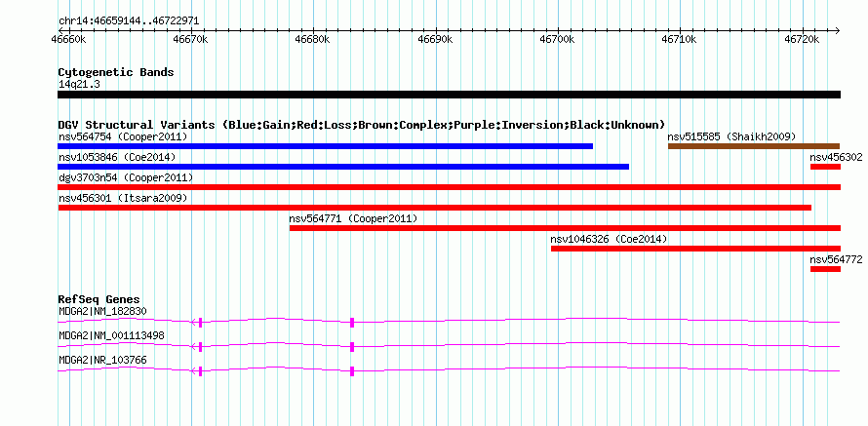Select the blue nsv564754 gain bar
Screen dimensions: 868x426
pyautogui.click(x=326, y=146)
